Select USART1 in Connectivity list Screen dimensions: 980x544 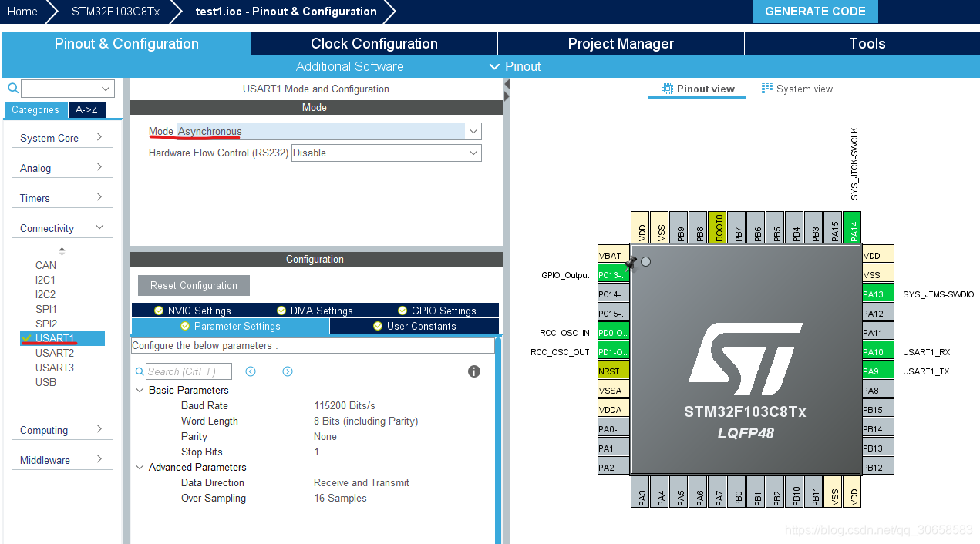tap(62, 338)
